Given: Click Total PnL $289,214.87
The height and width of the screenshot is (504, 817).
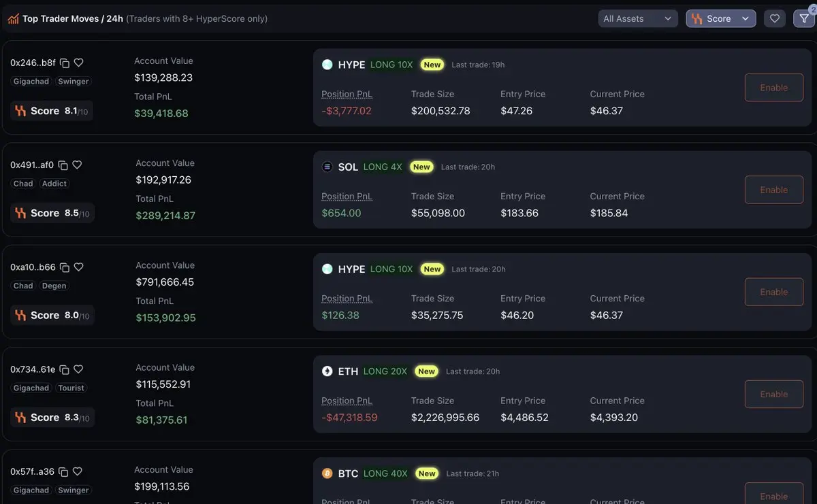Looking at the screenshot, I should pyautogui.click(x=165, y=216).
